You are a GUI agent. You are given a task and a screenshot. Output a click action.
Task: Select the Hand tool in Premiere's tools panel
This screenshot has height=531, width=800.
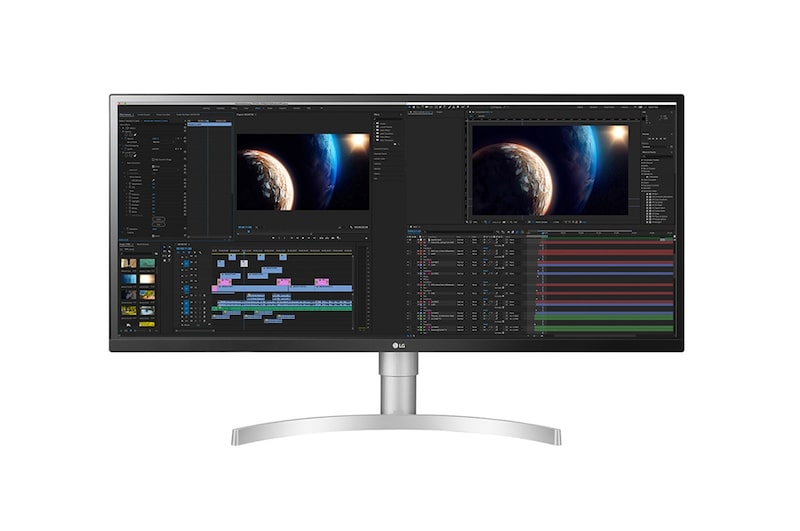[x=164, y=261]
